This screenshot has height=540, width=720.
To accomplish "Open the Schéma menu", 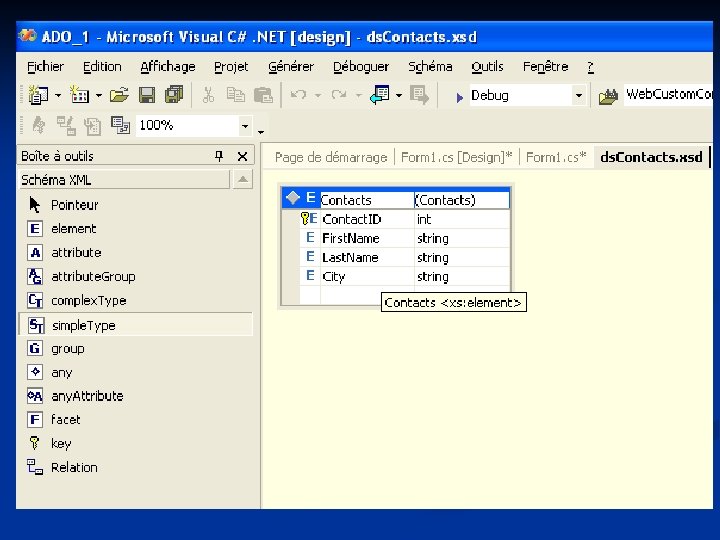I will click(x=430, y=67).
